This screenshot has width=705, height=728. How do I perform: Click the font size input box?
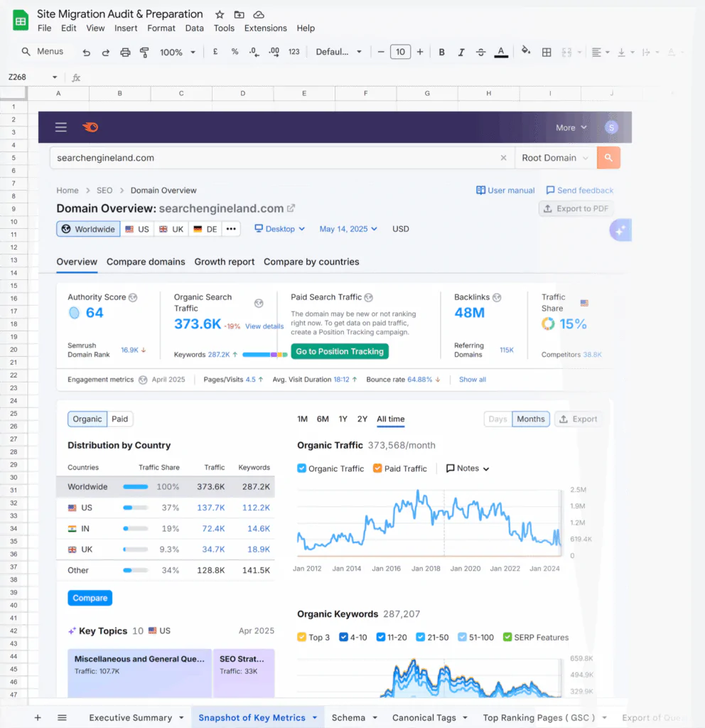(400, 51)
